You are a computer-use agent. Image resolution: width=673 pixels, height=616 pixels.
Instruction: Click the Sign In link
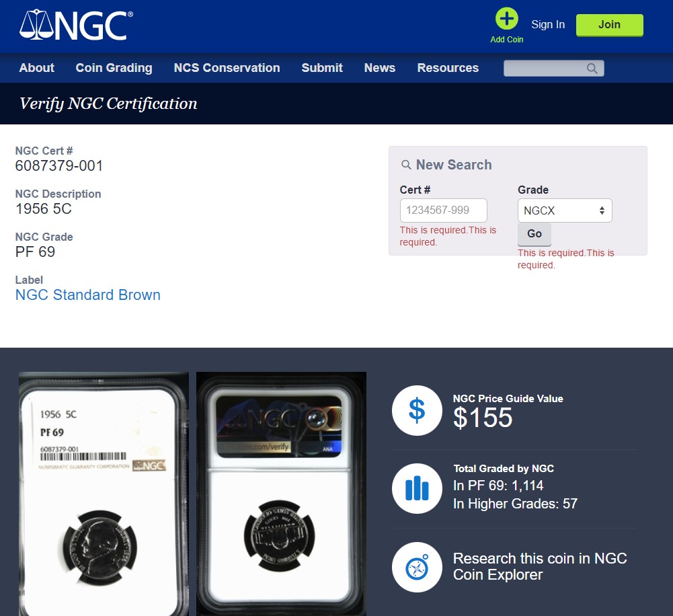548,24
